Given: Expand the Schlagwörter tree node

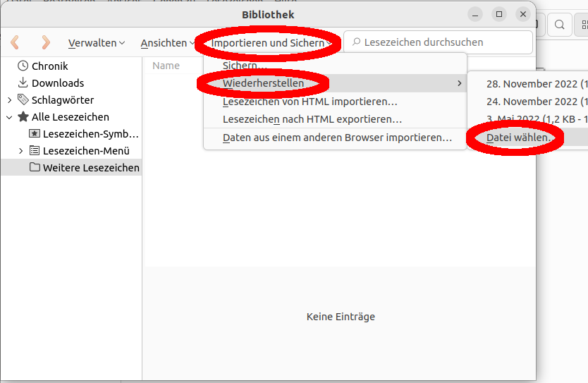Looking at the screenshot, I should [x=9, y=100].
